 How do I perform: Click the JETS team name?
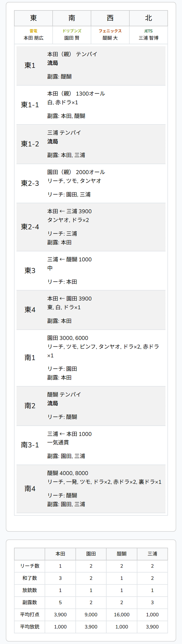(x=148, y=31)
